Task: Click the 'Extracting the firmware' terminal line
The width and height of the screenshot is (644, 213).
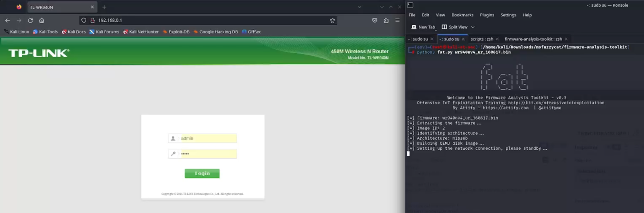Action: 444,123
